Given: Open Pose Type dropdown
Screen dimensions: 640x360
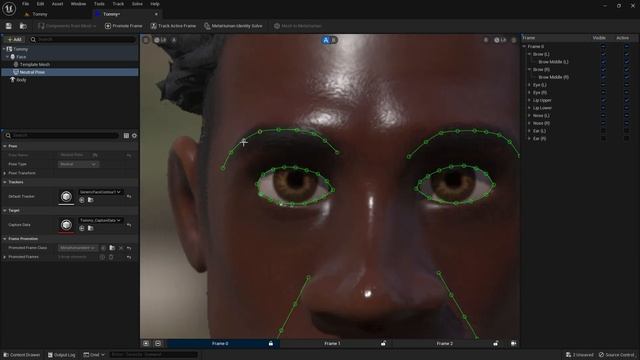Looking at the screenshot, I should [78, 164].
